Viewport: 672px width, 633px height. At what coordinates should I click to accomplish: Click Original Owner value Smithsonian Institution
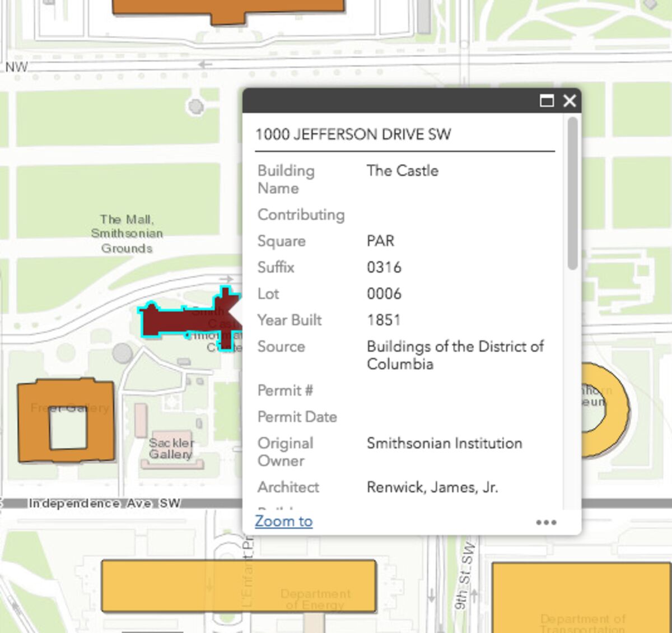pos(445,443)
